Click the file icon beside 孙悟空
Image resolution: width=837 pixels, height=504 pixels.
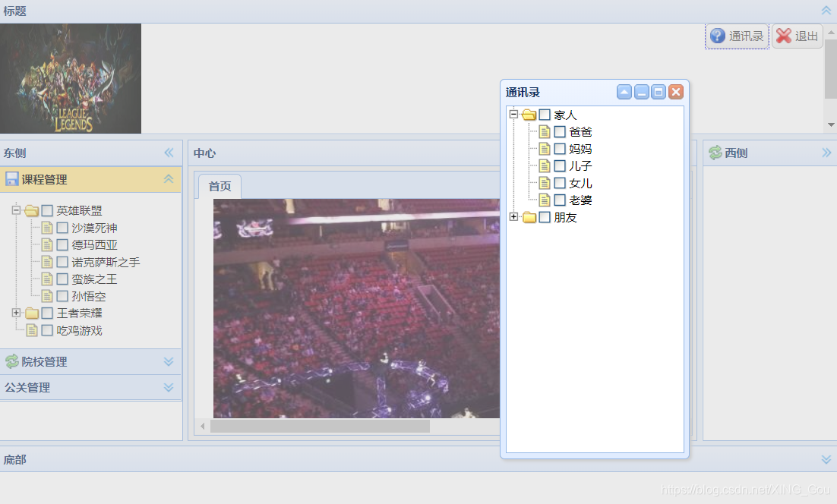[48, 296]
